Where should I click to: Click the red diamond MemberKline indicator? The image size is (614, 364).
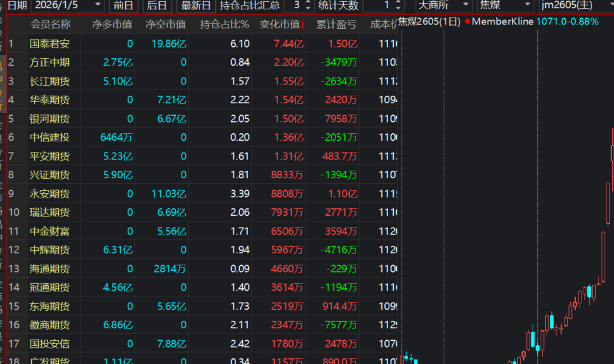[467, 21]
